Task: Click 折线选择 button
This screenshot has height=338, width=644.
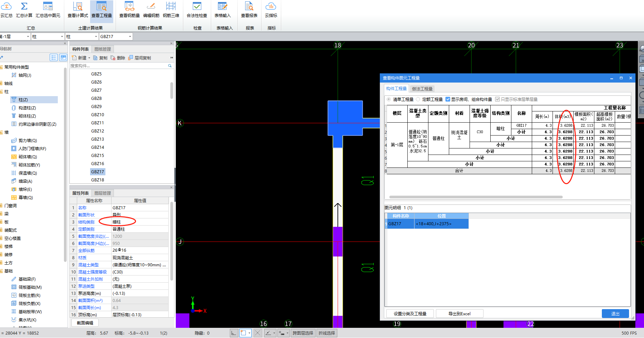Action: click(327, 333)
